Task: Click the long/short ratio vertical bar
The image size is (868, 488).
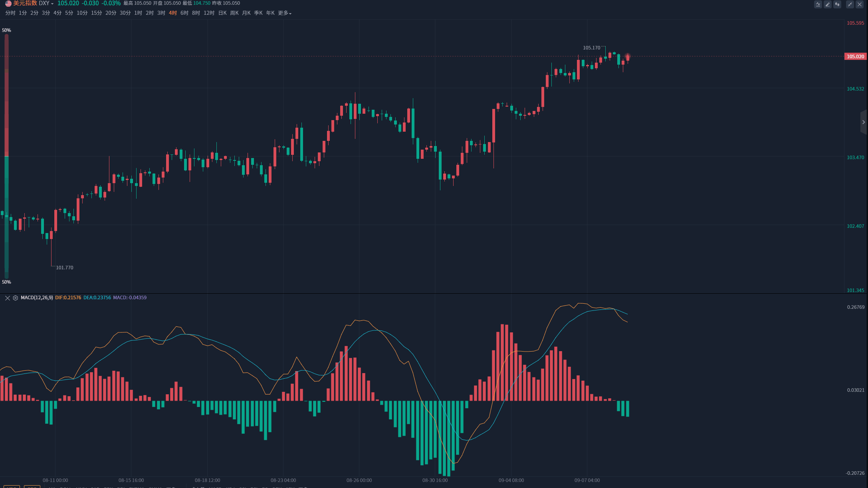Action: [6, 156]
